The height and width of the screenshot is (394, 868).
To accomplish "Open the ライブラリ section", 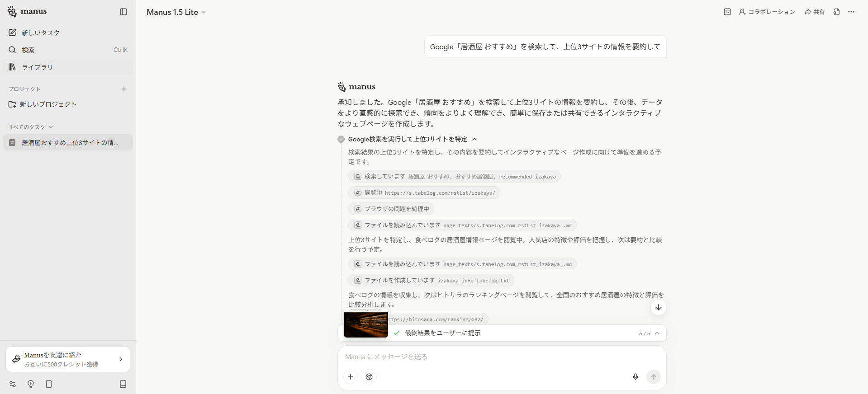I will pyautogui.click(x=37, y=67).
